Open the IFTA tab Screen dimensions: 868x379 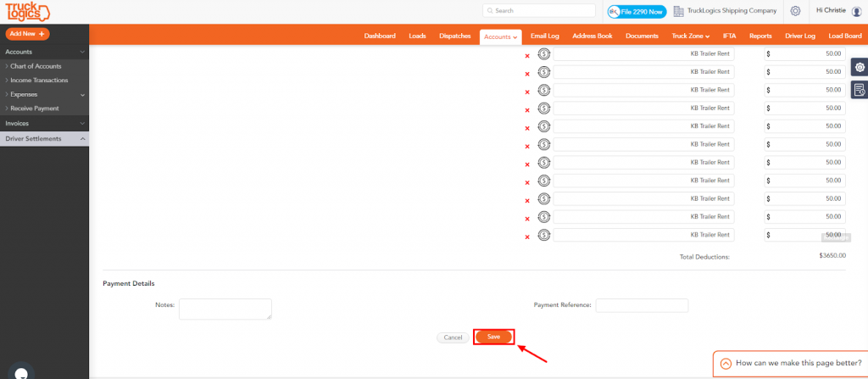point(730,36)
